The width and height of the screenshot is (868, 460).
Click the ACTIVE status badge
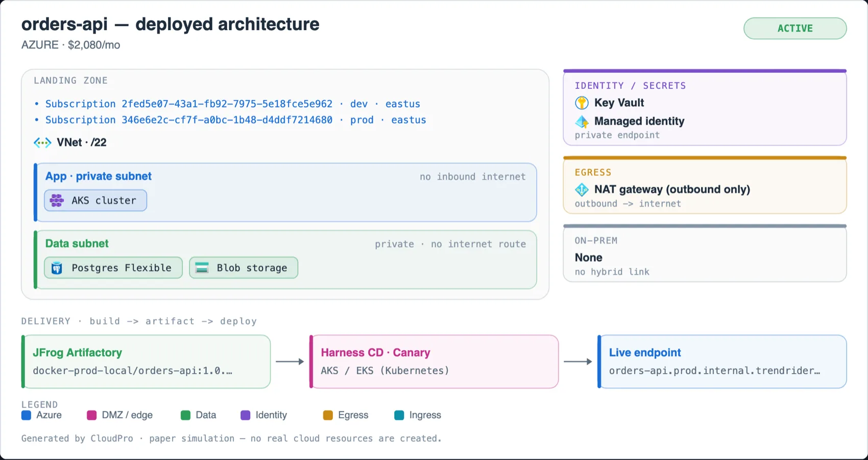tap(795, 28)
